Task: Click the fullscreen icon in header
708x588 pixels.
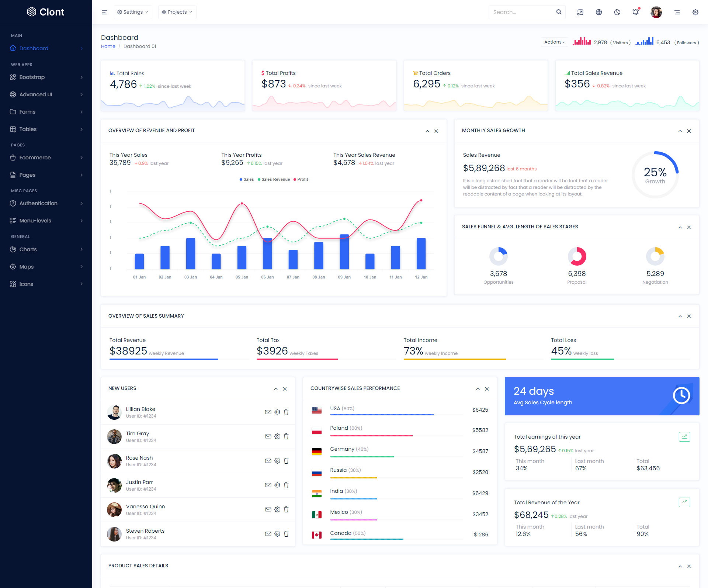Action: [580, 12]
